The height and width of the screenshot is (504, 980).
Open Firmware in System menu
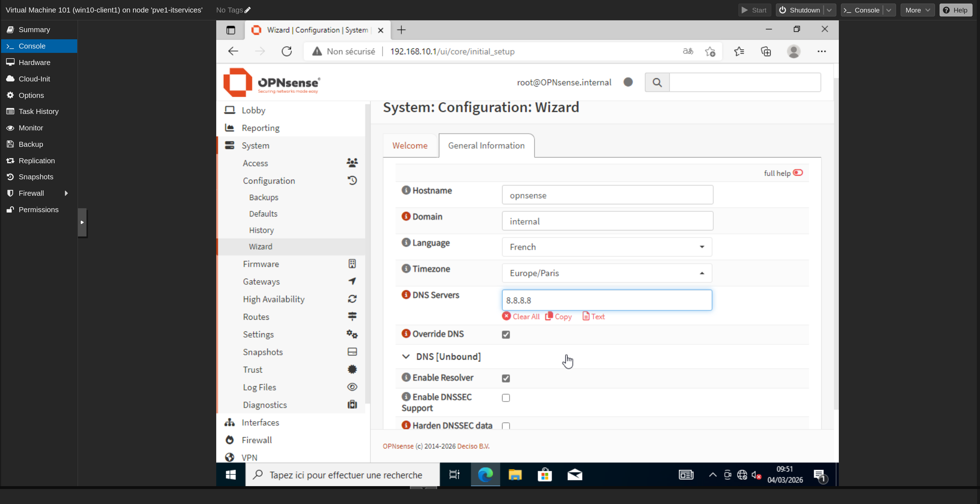pos(261,264)
